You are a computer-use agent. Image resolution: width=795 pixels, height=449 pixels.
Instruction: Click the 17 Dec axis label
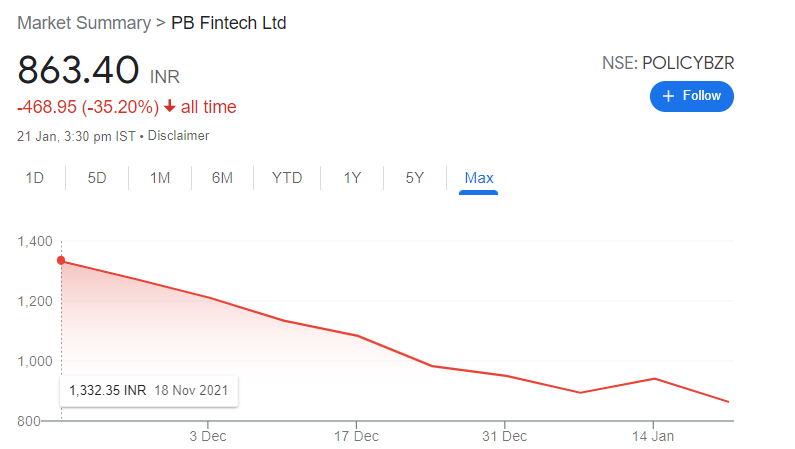(356, 436)
